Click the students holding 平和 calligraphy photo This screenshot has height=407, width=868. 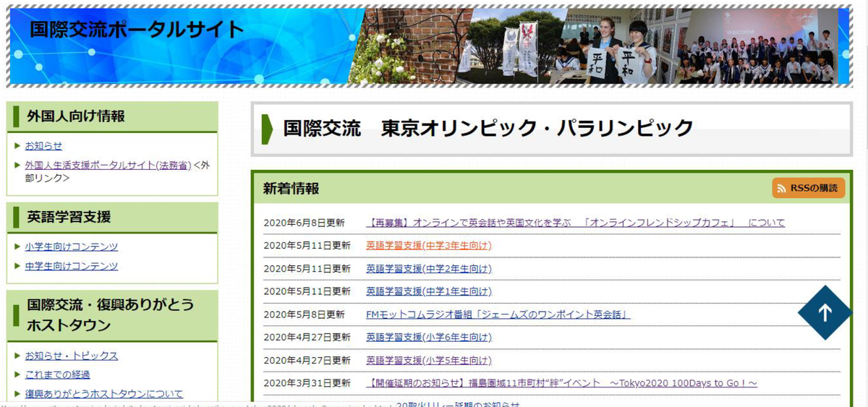click(x=615, y=47)
